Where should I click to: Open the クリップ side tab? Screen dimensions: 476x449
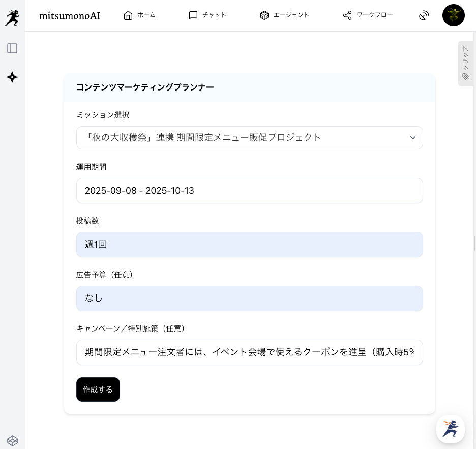tap(465, 64)
